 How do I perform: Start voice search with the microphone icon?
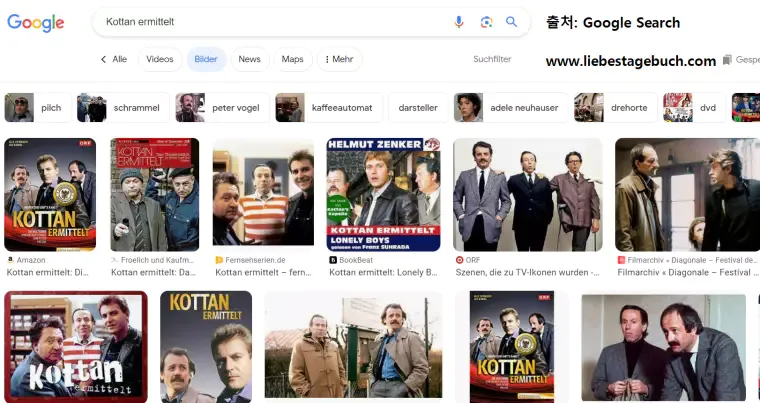click(459, 22)
